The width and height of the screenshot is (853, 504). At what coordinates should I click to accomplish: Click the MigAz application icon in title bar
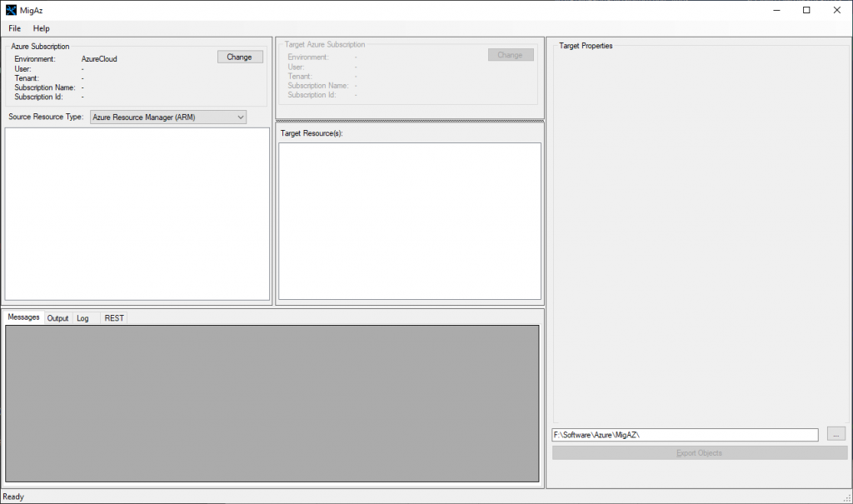pyautogui.click(x=11, y=10)
